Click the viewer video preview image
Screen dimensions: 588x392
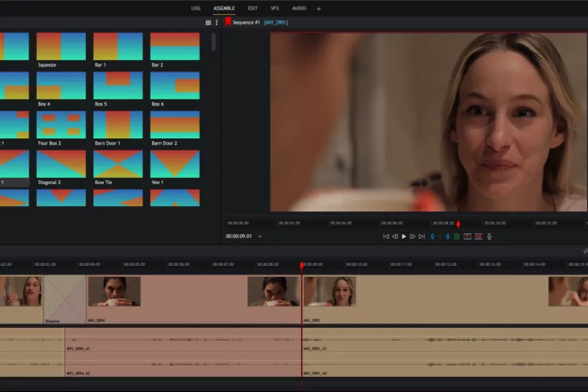point(429,122)
